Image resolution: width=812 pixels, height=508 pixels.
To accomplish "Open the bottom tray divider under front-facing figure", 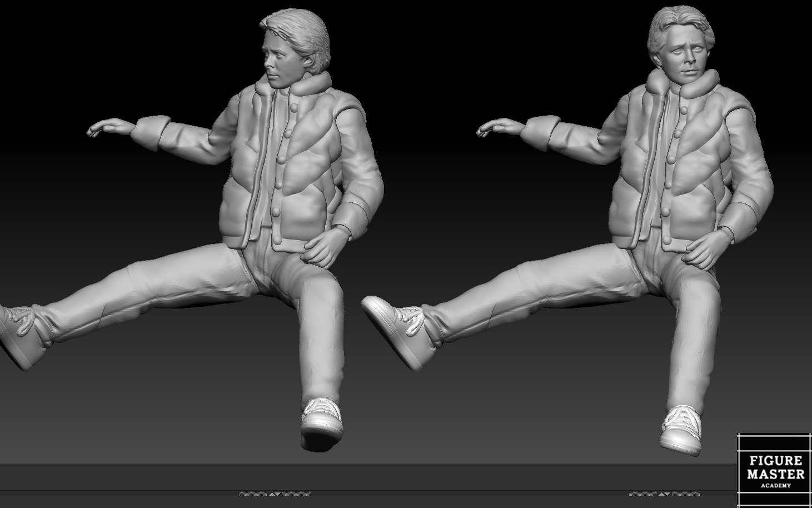I will click(x=664, y=494).
